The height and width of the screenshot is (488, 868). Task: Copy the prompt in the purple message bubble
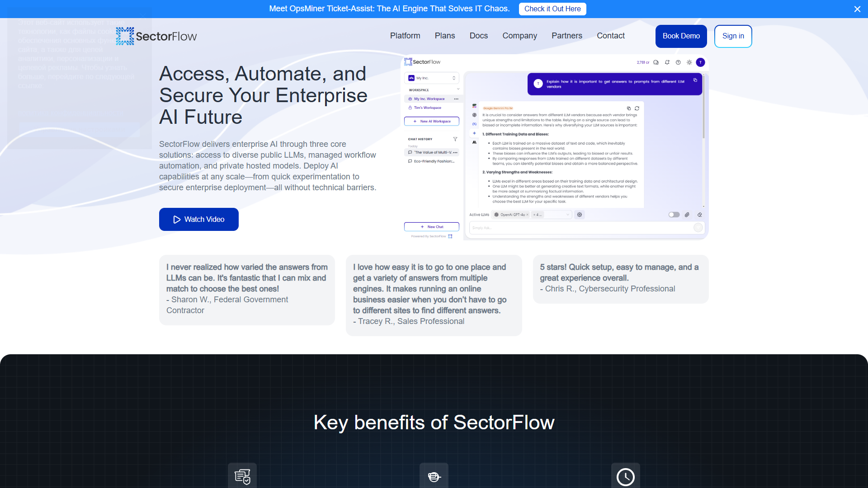point(695,80)
